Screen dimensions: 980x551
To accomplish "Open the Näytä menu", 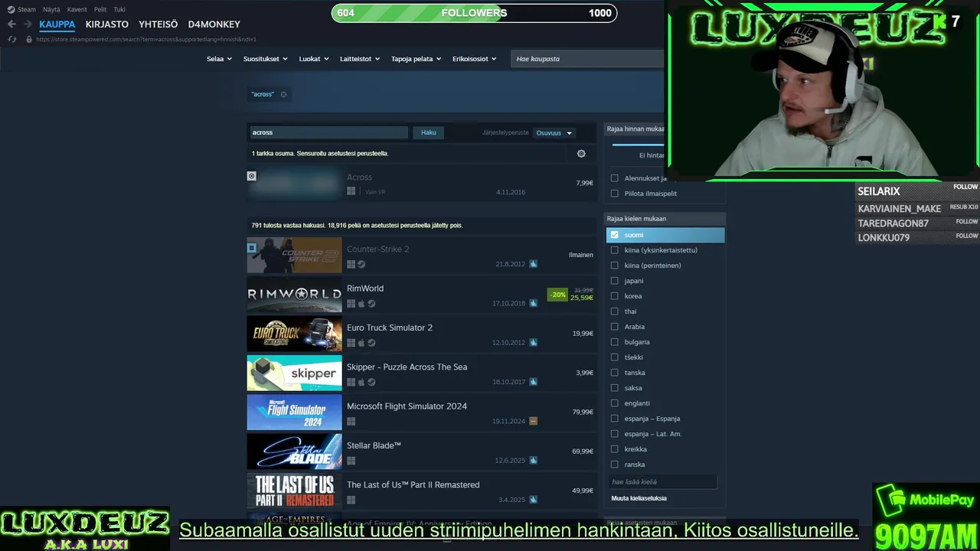I will point(51,10).
